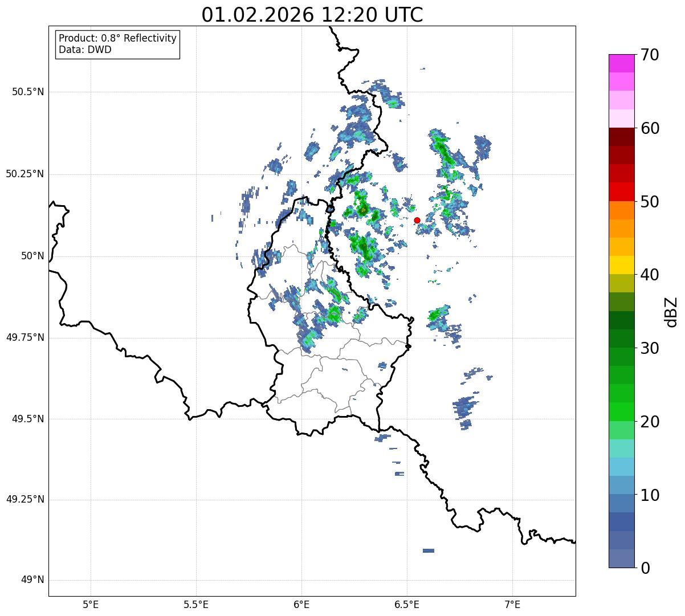Viewport: 685px width, 616px height.
Task: Click the latitude label "50.5°N"
Action: 27,92
